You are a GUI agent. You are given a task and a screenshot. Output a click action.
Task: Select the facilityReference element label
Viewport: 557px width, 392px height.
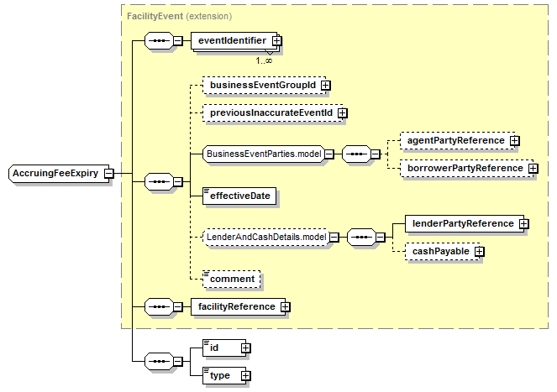click(237, 306)
